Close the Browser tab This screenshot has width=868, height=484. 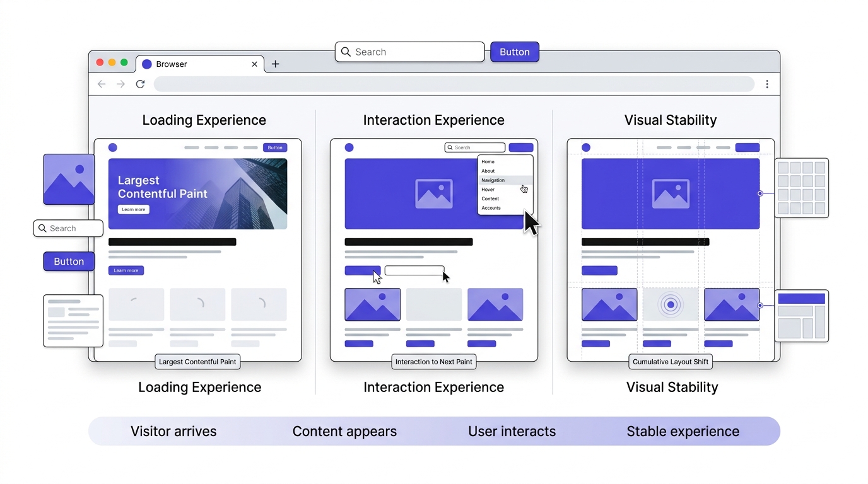254,64
